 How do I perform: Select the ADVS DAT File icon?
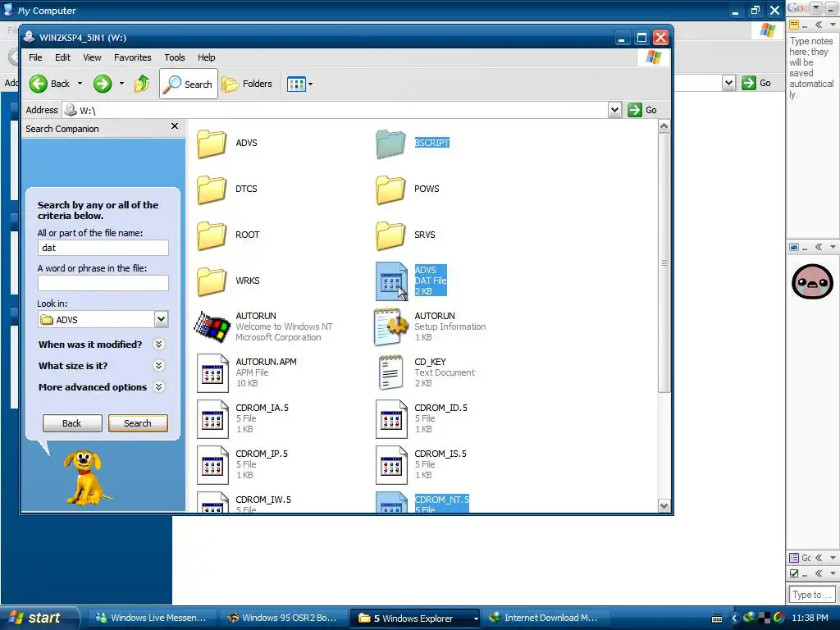pyautogui.click(x=391, y=281)
